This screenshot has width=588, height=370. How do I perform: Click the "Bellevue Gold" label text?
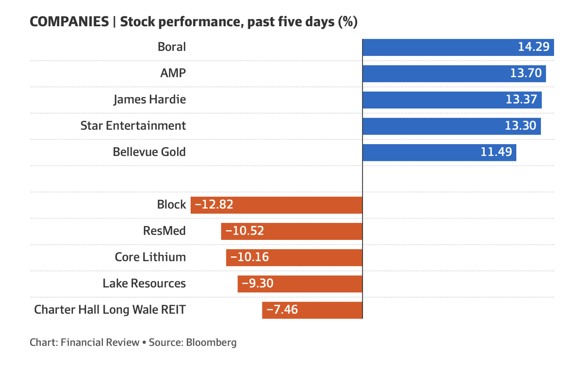(149, 152)
